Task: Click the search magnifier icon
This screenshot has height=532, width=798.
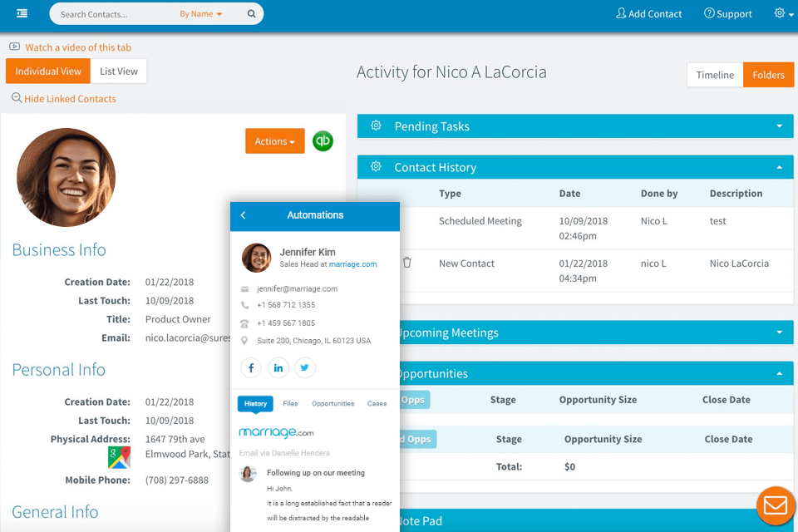Action: pyautogui.click(x=251, y=14)
